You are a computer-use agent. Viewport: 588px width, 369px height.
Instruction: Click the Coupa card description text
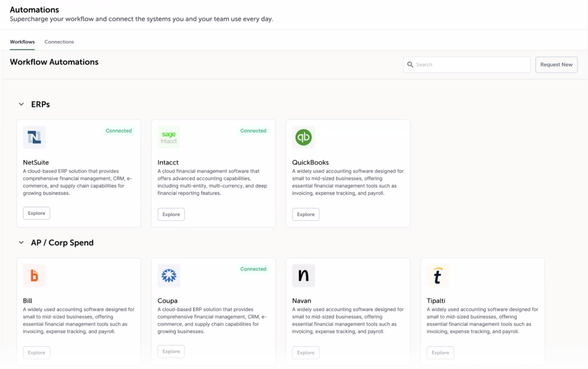(212, 320)
